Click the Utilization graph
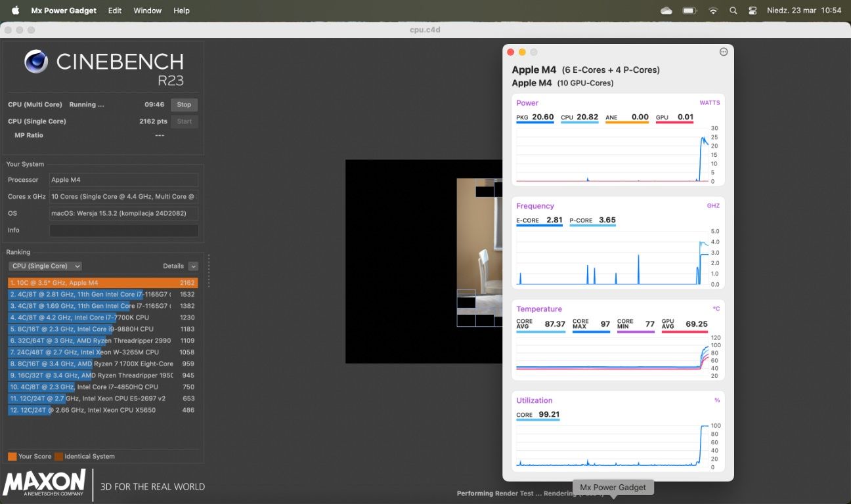This screenshot has width=851, height=504. click(x=613, y=446)
